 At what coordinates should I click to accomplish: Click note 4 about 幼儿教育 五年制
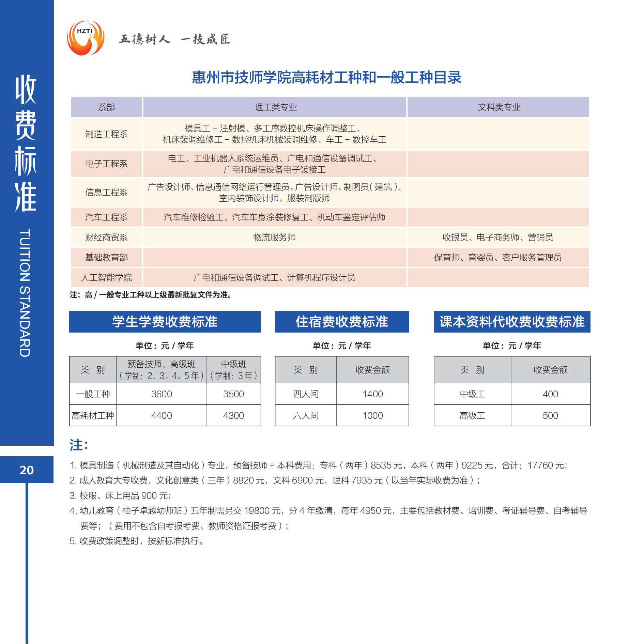point(329,518)
